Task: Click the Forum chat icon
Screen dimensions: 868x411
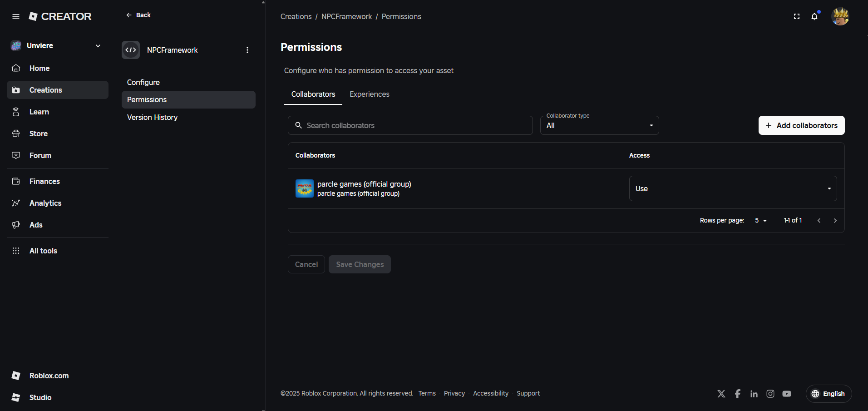Action: (x=16, y=155)
